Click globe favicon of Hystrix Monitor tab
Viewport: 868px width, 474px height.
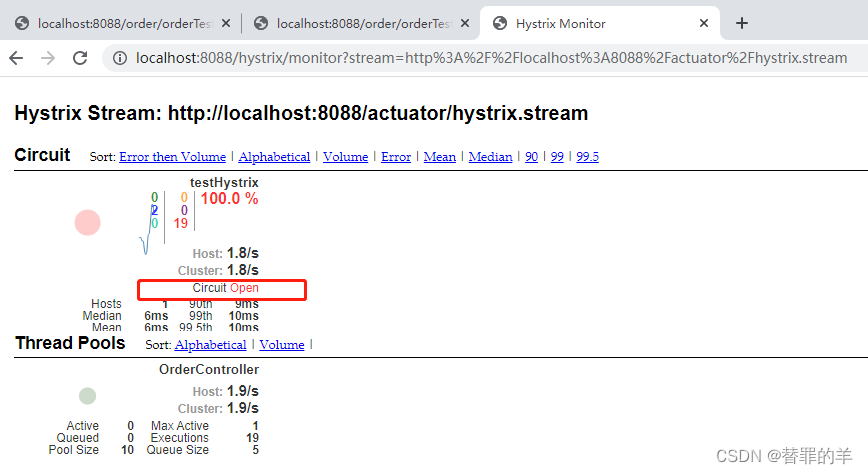pyautogui.click(x=500, y=23)
